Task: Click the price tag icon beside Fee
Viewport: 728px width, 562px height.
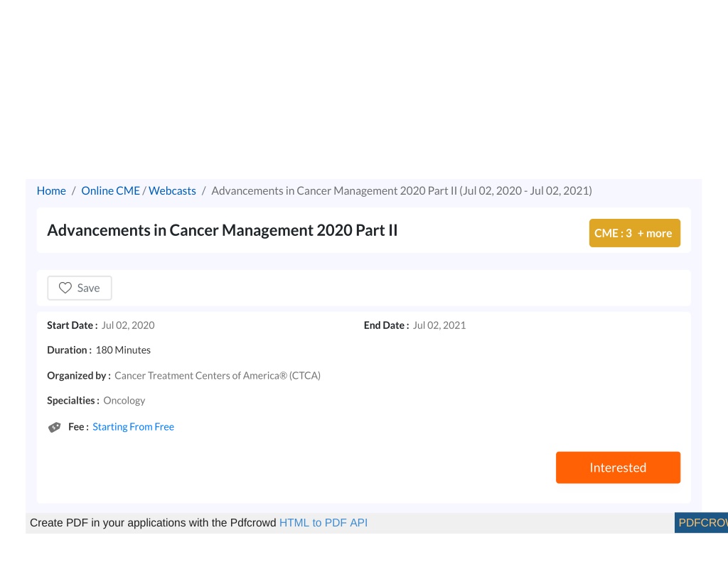Action: 54,427
